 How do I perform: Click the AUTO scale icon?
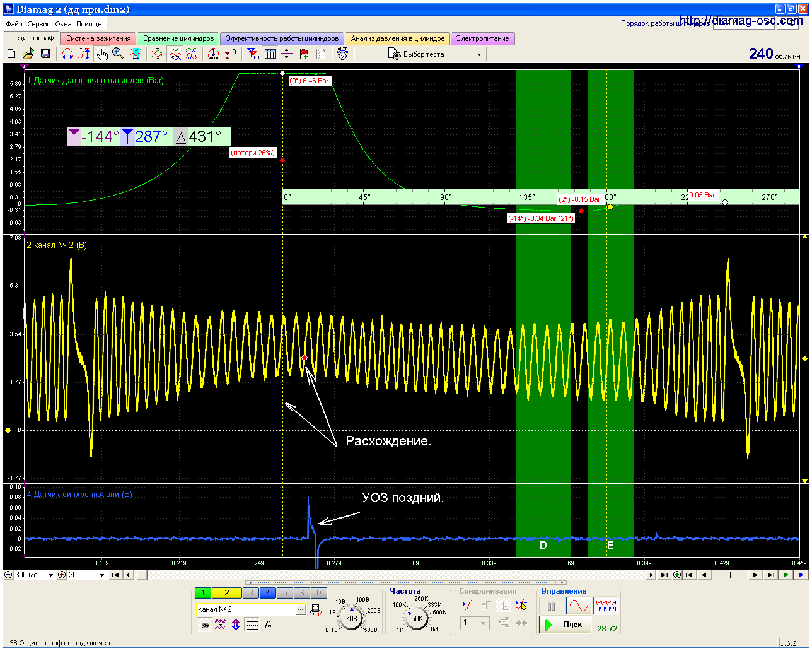coord(213,54)
